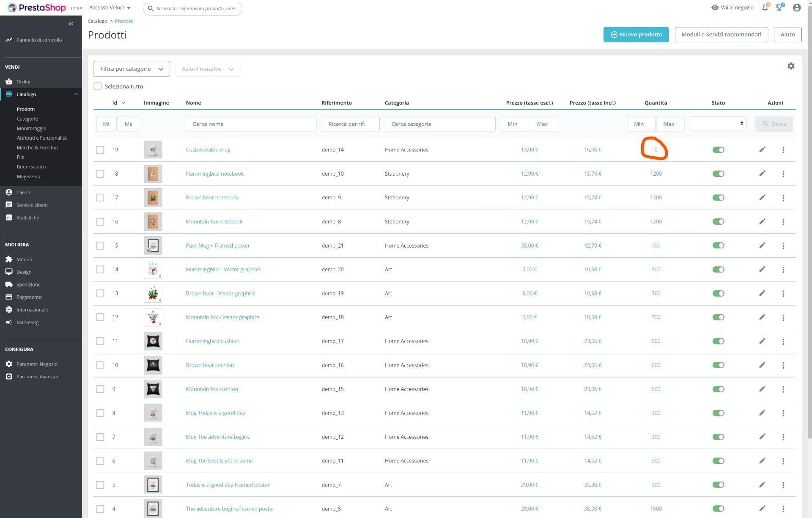This screenshot has width=812, height=518.
Task: Open the user profile avatar icon
Action: click(x=796, y=8)
